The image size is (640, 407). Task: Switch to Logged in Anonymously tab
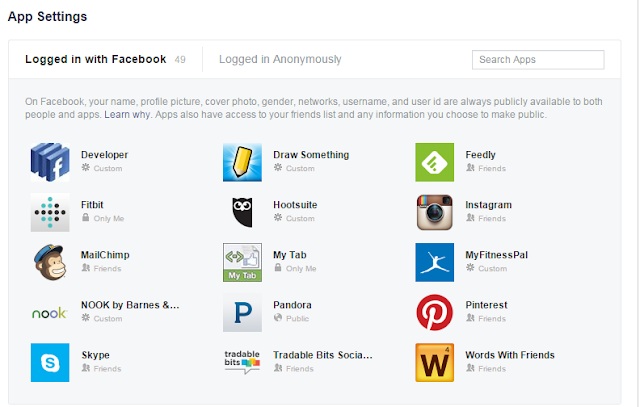[x=282, y=59]
